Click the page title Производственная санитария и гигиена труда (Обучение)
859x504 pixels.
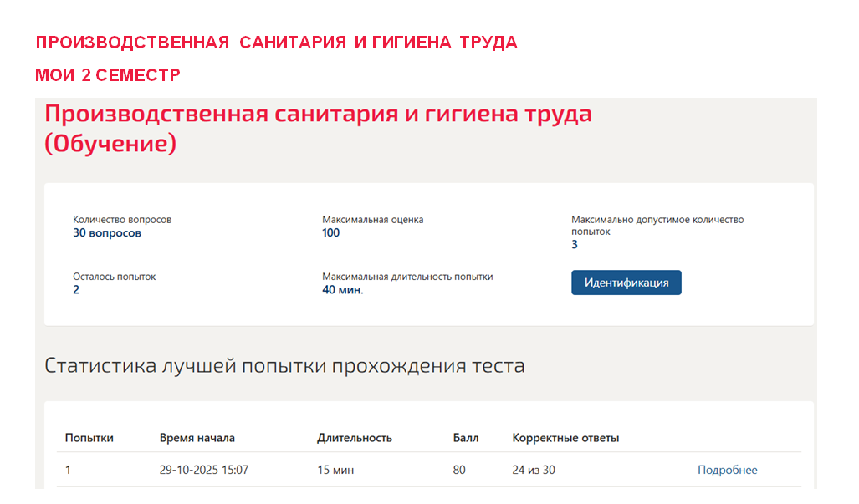pyautogui.click(x=318, y=128)
